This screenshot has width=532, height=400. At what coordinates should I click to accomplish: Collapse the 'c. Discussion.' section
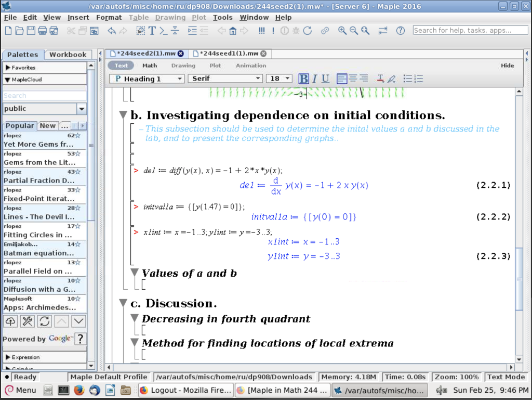point(123,303)
